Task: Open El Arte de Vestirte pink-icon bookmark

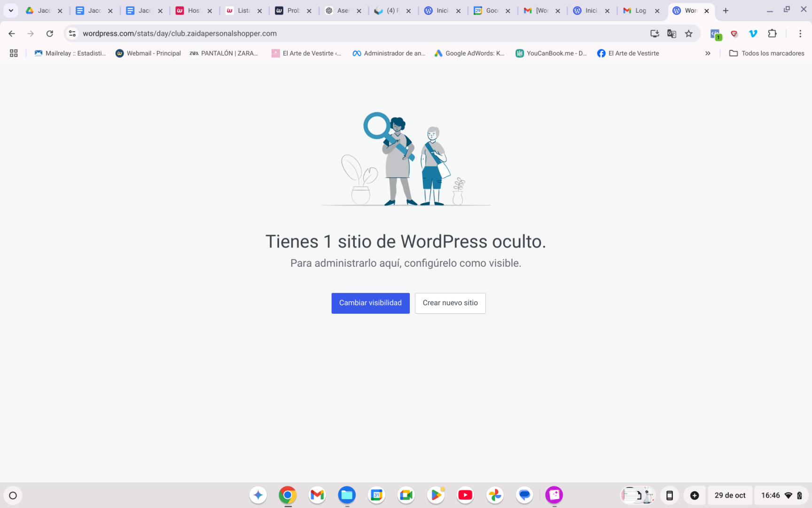Action: click(x=306, y=53)
